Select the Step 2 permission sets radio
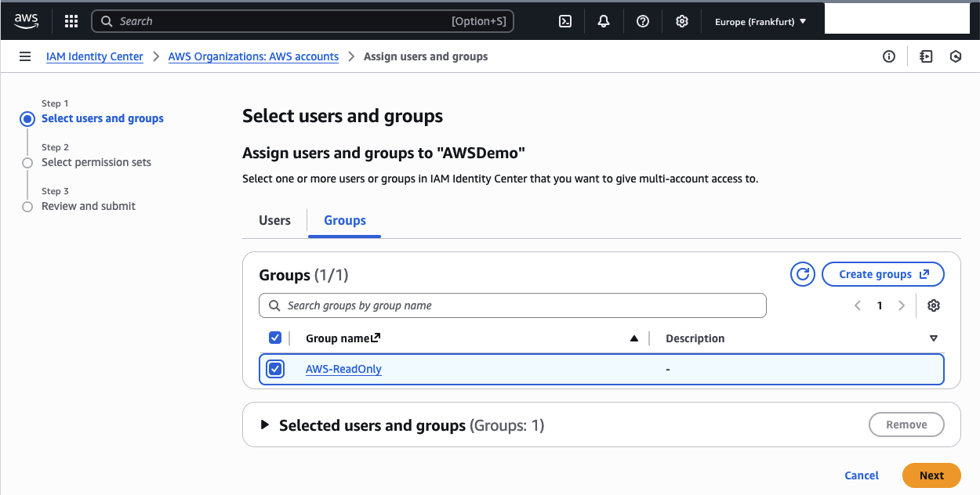 27,162
